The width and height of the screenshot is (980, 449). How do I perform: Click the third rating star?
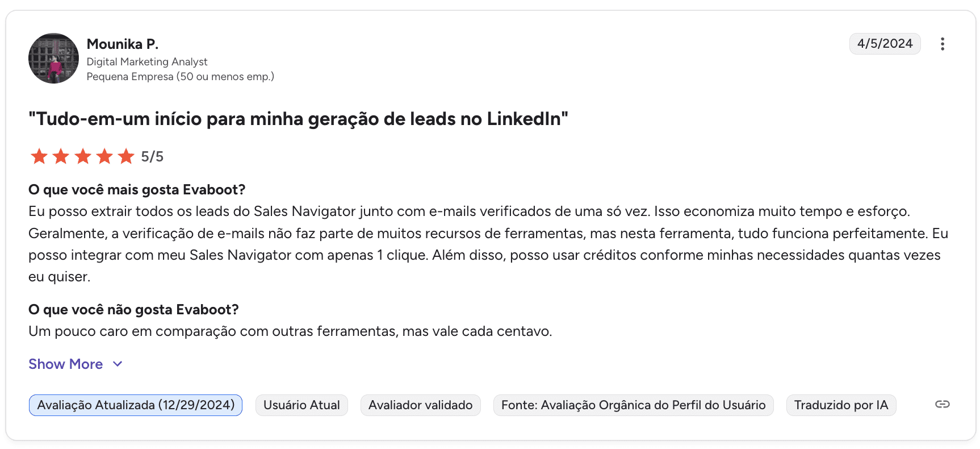(x=83, y=156)
